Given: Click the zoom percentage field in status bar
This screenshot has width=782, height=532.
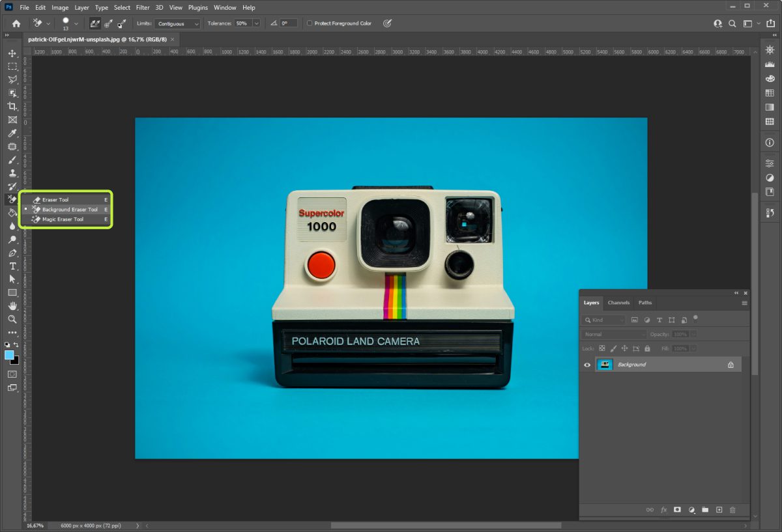Looking at the screenshot, I should tap(35, 525).
